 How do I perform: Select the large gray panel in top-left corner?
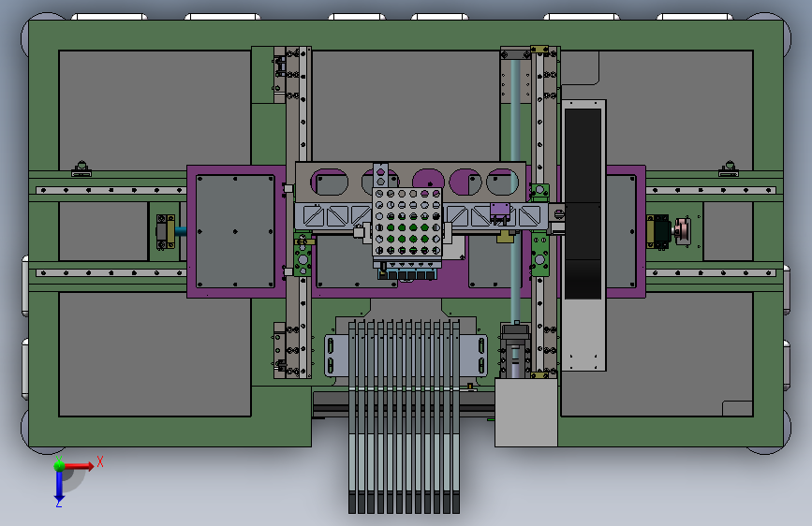point(155,110)
